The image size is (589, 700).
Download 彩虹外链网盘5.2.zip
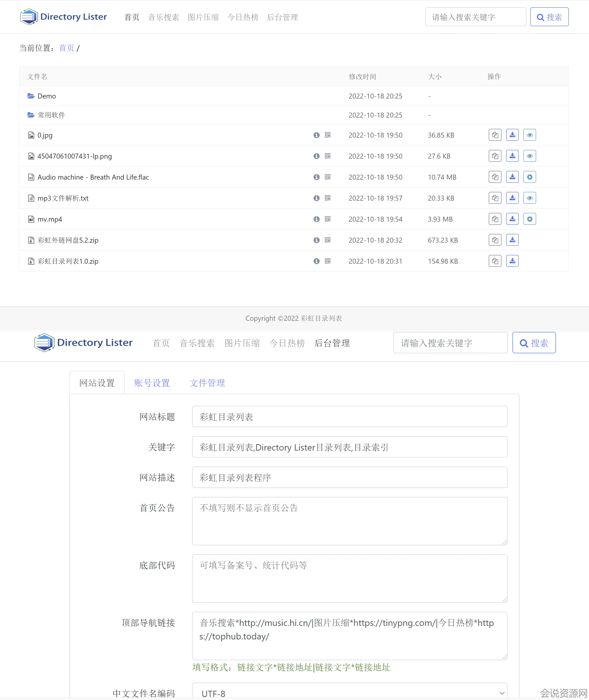tap(512, 240)
